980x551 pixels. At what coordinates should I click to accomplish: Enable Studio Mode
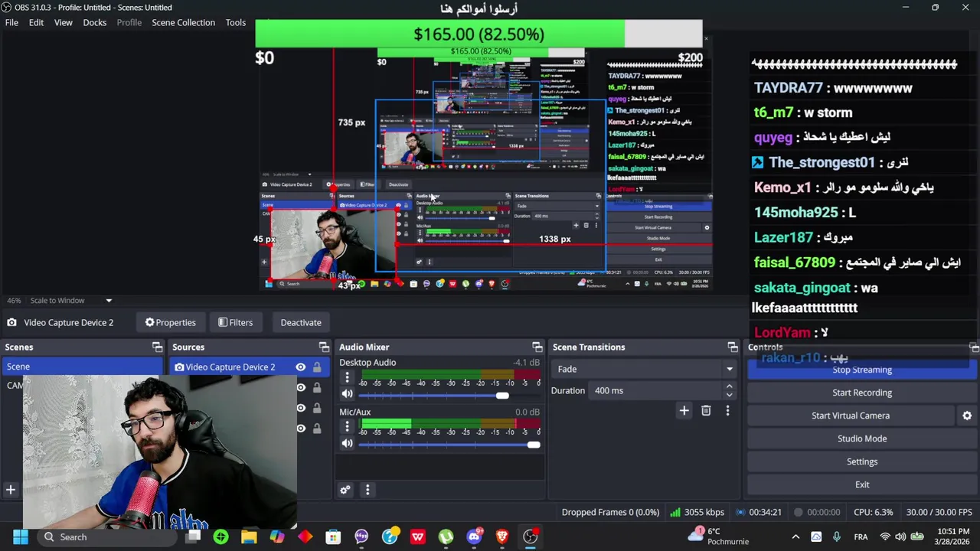[x=862, y=439]
